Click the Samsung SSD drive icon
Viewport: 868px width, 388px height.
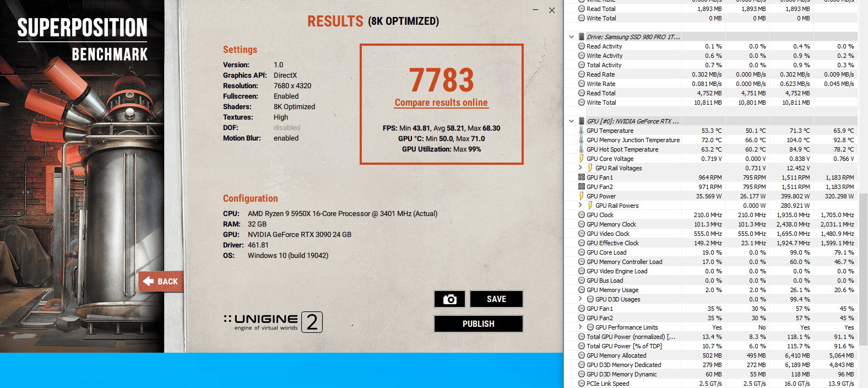581,37
